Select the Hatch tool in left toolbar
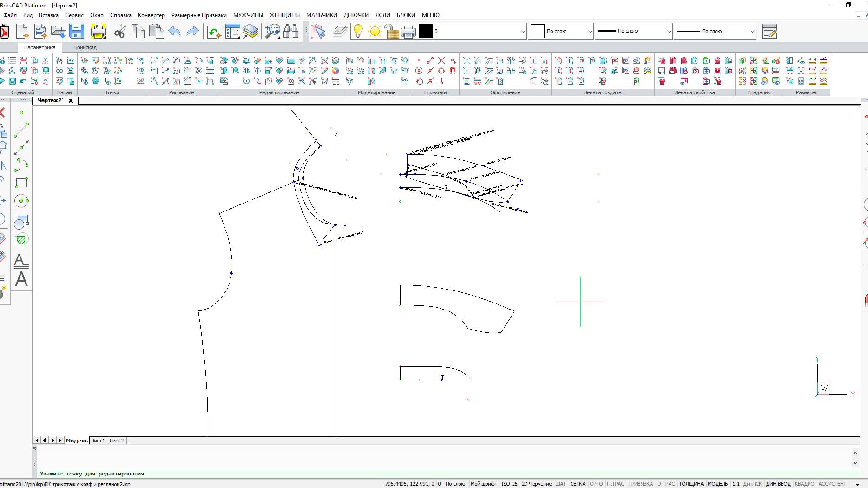This screenshot has width=868, height=488. pos(21,240)
